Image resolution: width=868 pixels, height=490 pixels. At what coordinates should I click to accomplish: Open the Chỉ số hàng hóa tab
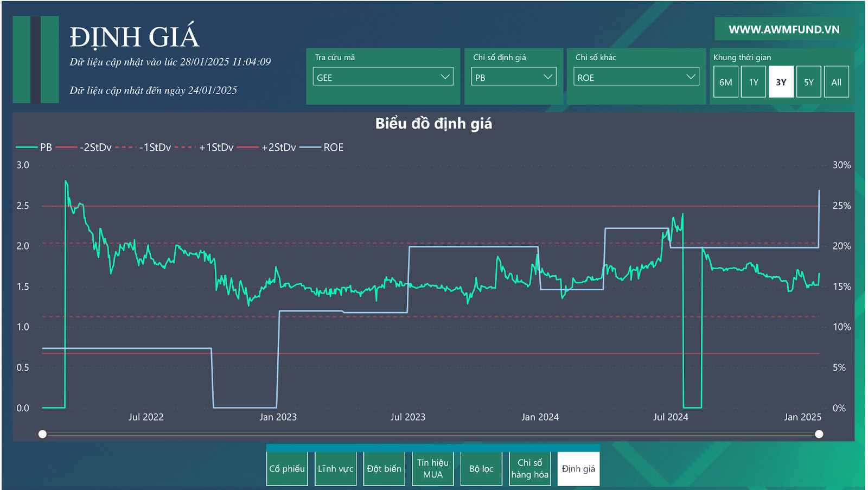529,469
